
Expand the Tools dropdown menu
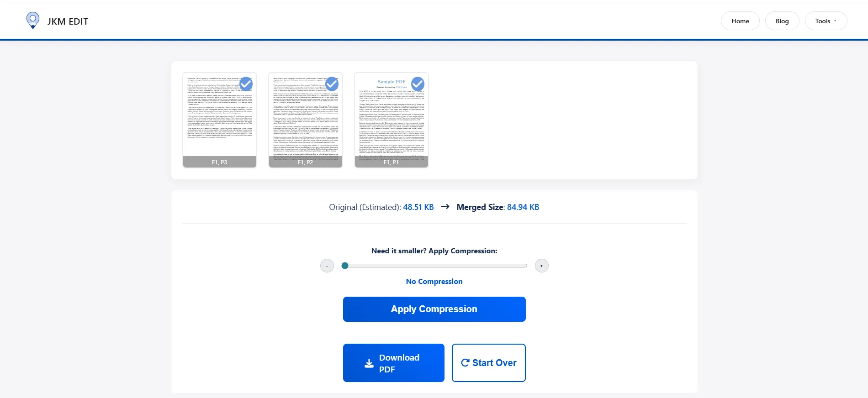[826, 21]
